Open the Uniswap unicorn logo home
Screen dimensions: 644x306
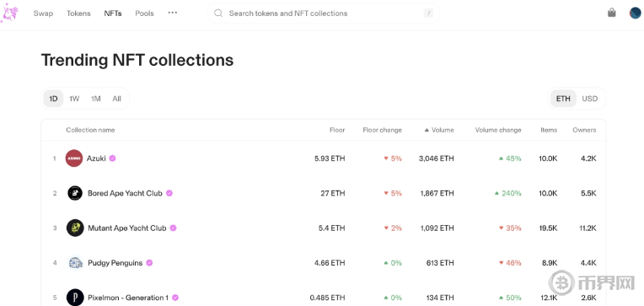click(x=9, y=13)
